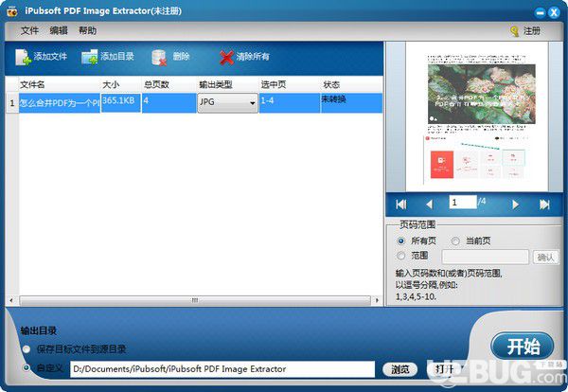Click the scrollbar left arrow

tap(11, 300)
